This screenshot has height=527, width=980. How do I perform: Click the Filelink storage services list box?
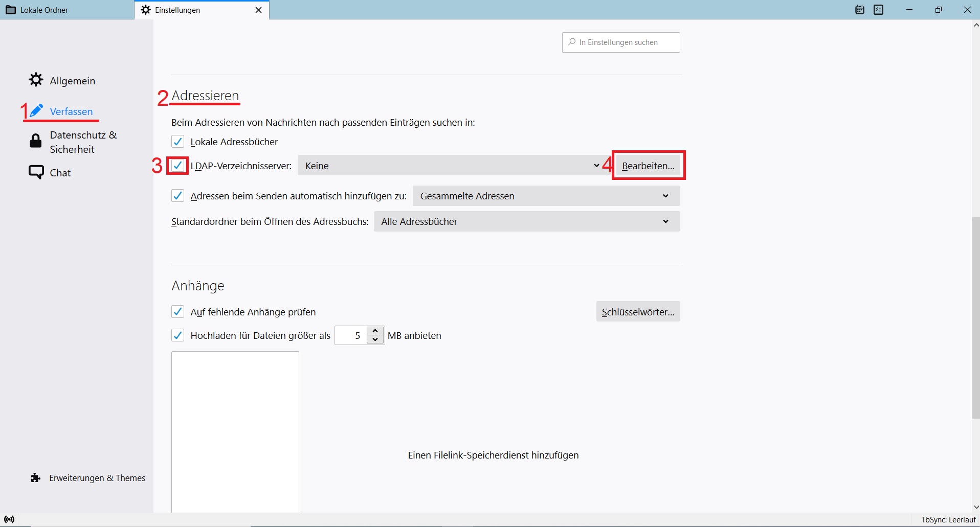coord(235,432)
